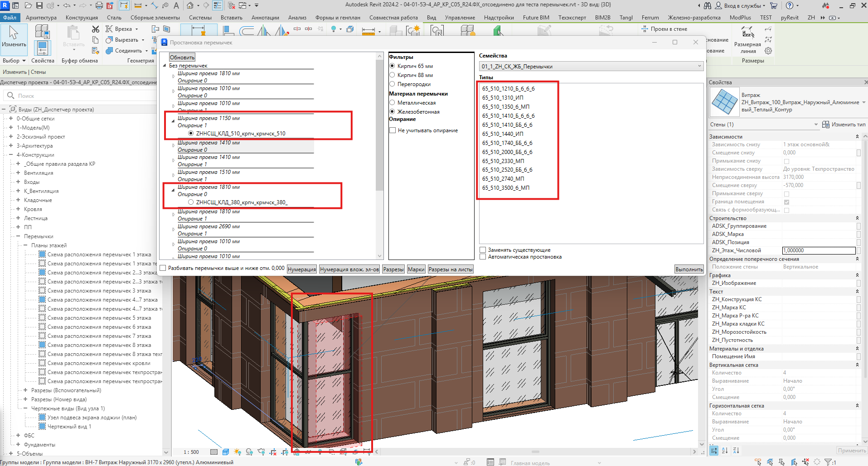This screenshot has height=466, width=868.
Task: Collapse the Перемычки branch
Action: click(18, 236)
